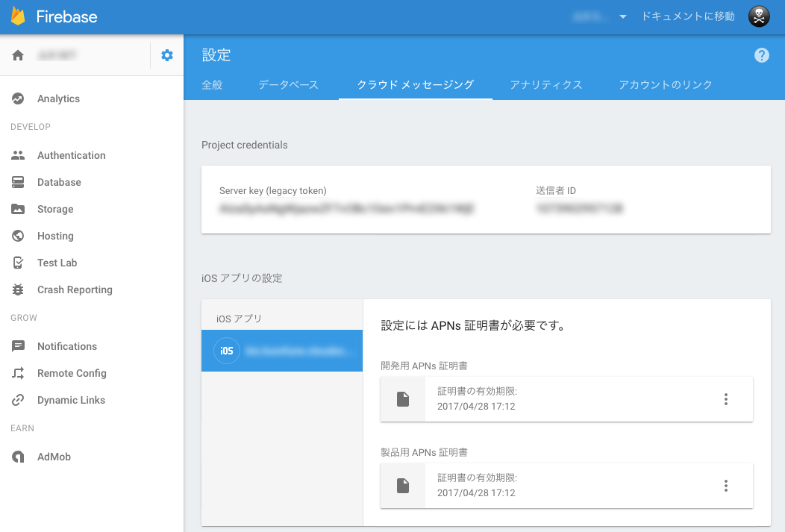
Task: Click the blurred 送信者 ID value
Action: point(579,207)
